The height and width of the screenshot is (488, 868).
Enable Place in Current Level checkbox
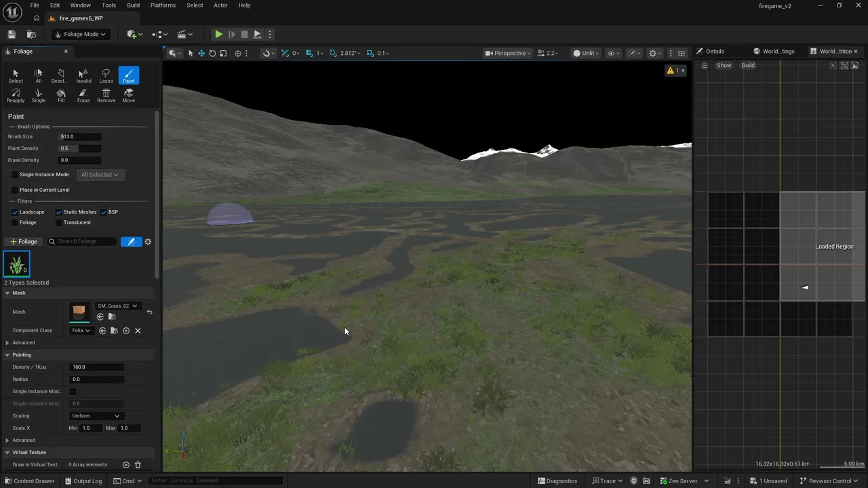click(x=15, y=190)
